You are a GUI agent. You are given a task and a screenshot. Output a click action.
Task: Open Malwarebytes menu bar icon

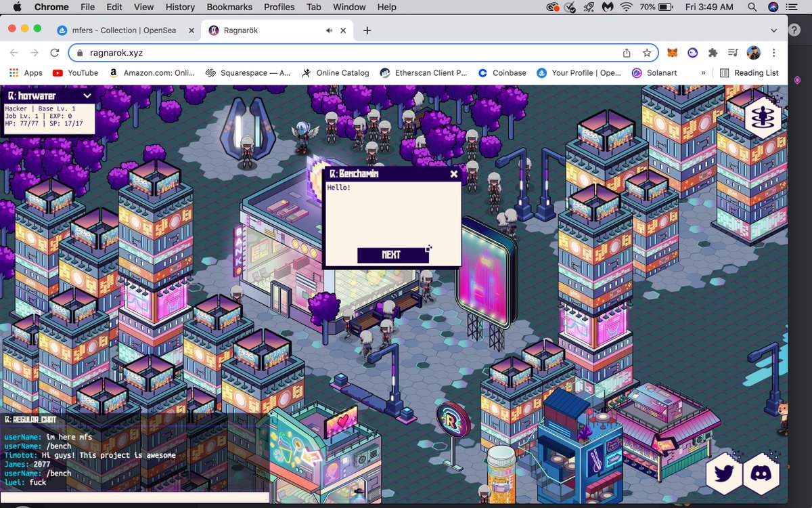tap(608, 7)
